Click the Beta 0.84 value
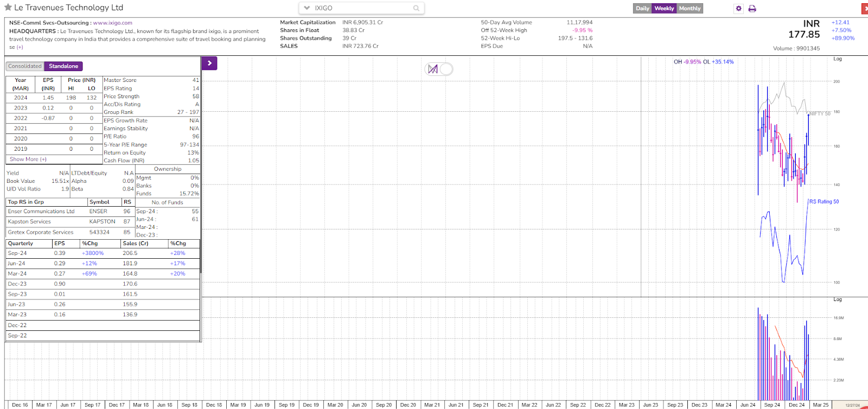Image resolution: width=868 pixels, height=409 pixels. [x=128, y=189]
